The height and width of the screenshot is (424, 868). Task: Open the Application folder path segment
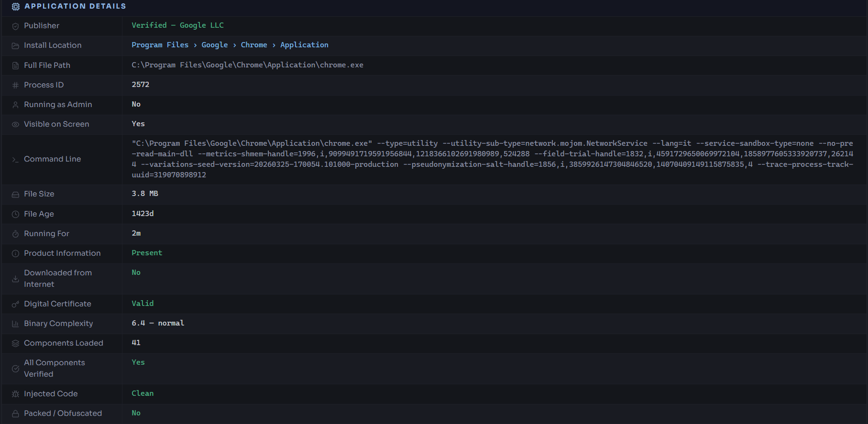(304, 45)
